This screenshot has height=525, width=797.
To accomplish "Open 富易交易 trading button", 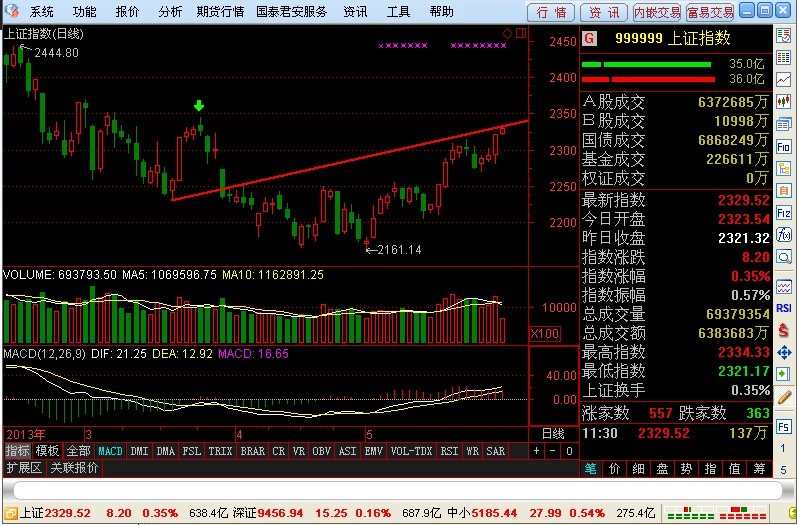I will [x=710, y=12].
